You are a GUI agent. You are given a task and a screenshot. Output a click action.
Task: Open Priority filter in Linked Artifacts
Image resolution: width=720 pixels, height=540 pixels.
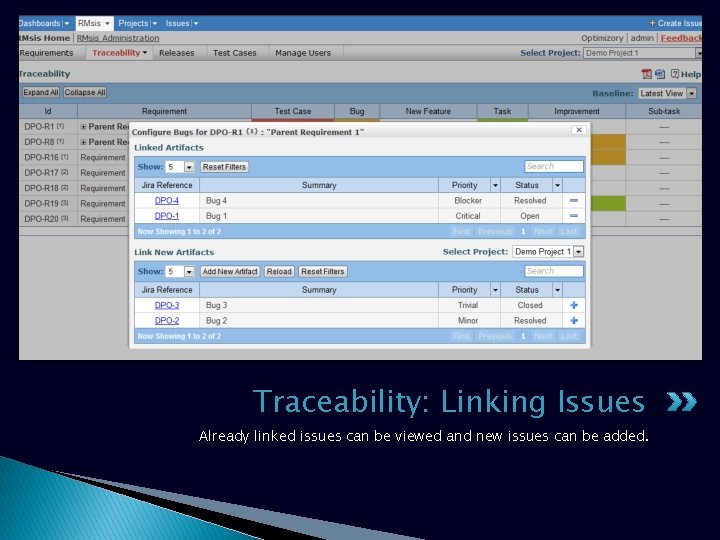pyautogui.click(x=495, y=186)
